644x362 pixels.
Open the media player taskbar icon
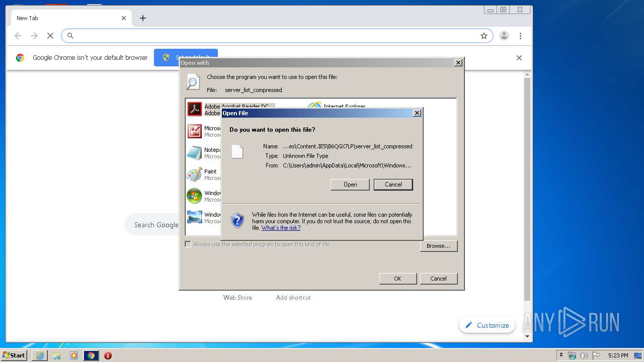[x=74, y=355]
